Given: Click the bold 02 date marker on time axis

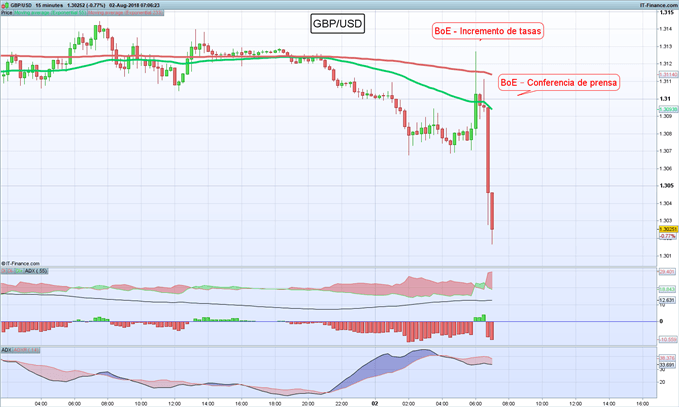Looking at the screenshot, I should (375, 404).
